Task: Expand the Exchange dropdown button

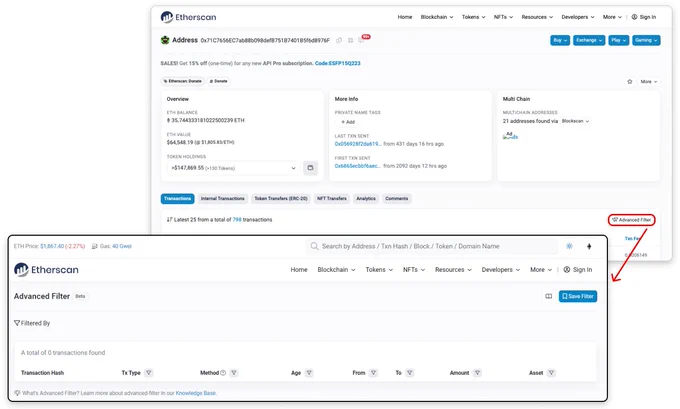Action: 588,40
